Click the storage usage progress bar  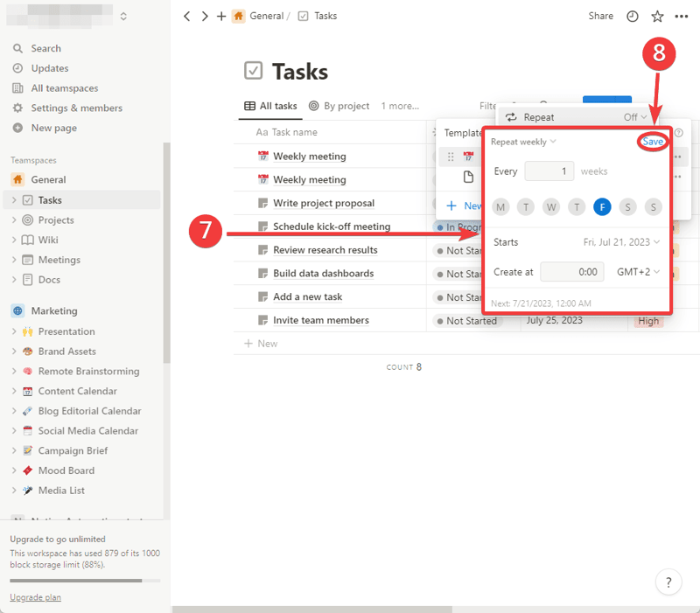(84, 581)
